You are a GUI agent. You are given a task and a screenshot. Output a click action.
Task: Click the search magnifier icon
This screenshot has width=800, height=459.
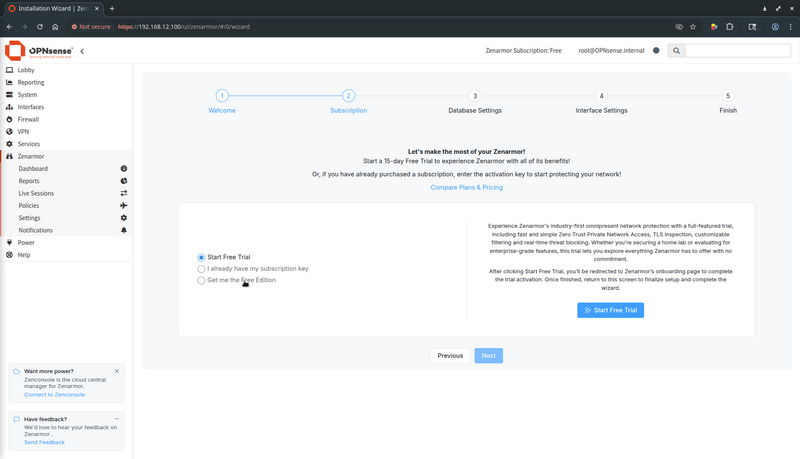click(676, 50)
